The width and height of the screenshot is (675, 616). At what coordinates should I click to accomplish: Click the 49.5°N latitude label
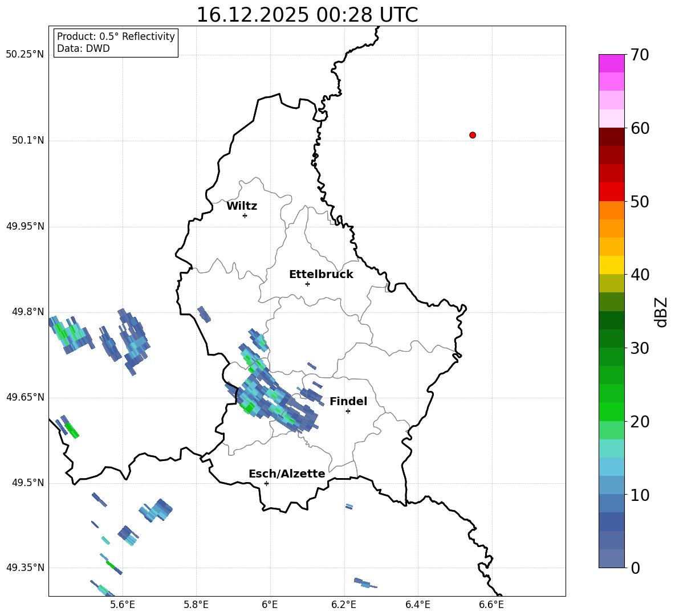27,483
